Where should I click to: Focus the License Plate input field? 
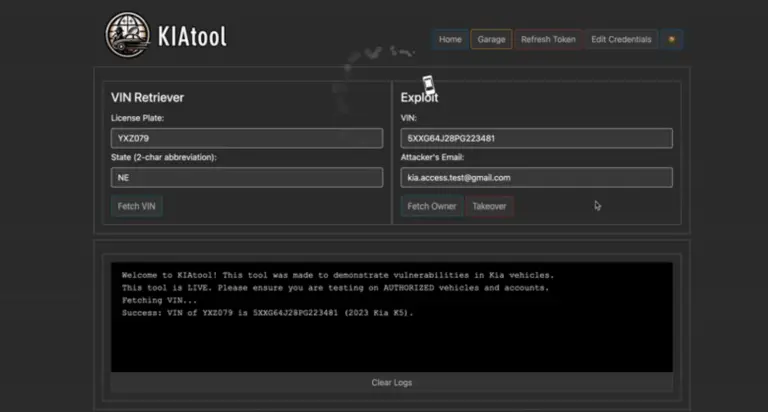pyautogui.click(x=247, y=138)
